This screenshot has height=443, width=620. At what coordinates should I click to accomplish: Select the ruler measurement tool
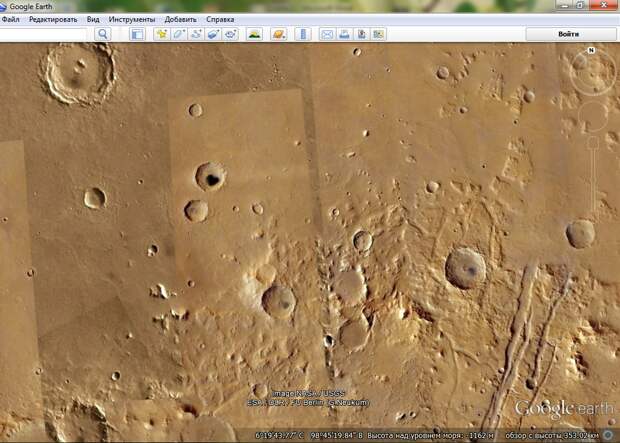(303, 34)
